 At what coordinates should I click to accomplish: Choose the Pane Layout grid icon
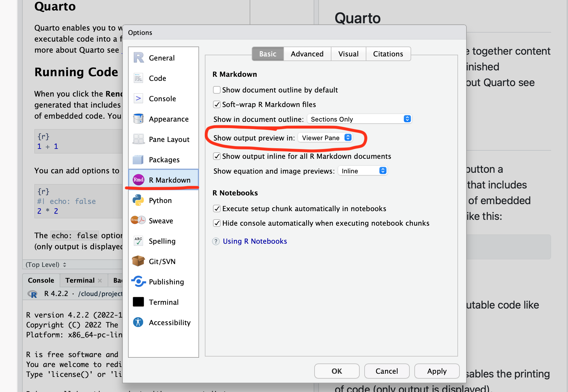[x=139, y=139]
